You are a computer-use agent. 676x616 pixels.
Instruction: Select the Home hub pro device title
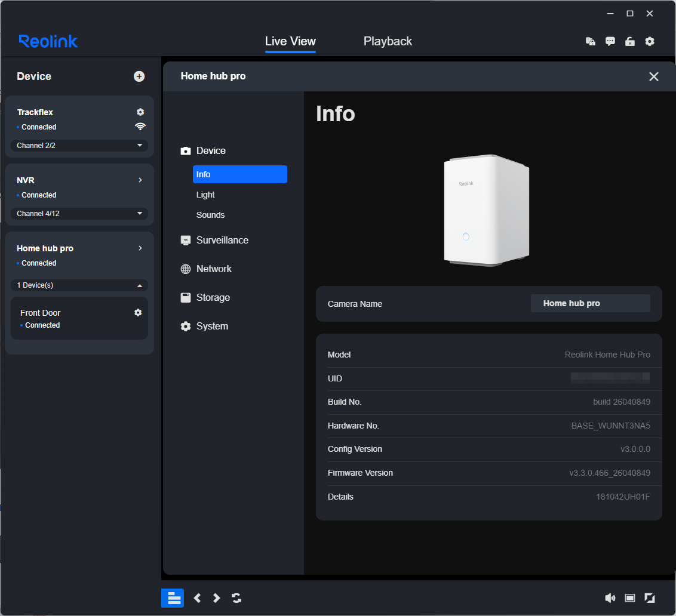tap(45, 248)
